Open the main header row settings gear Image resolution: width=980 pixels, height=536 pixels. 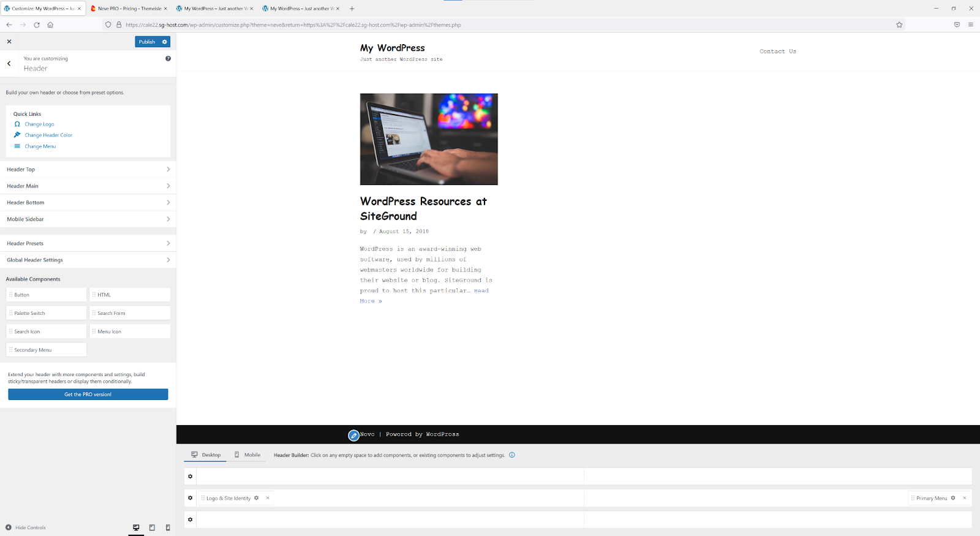(x=190, y=498)
